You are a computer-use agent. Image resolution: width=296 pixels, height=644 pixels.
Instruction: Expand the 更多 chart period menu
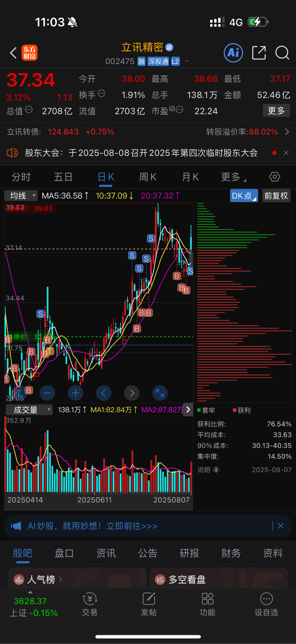tap(233, 177)
